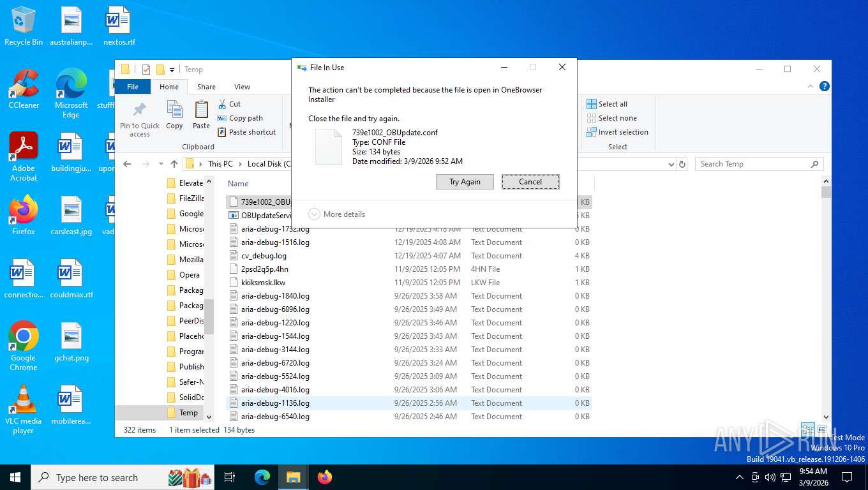Go back with the Explorer back arrow
The width and height of the screenshot is (868, 490).
pyautogui.click(x=127, y=164)
